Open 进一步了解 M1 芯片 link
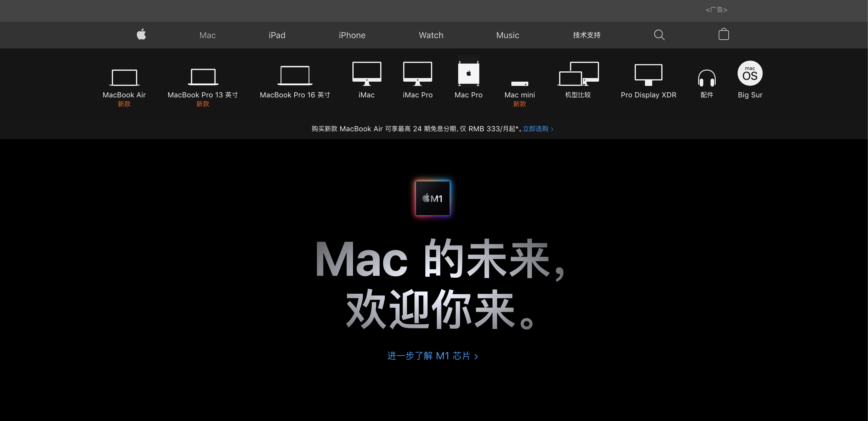The image size is (868, 421). [x=428, y=356]
